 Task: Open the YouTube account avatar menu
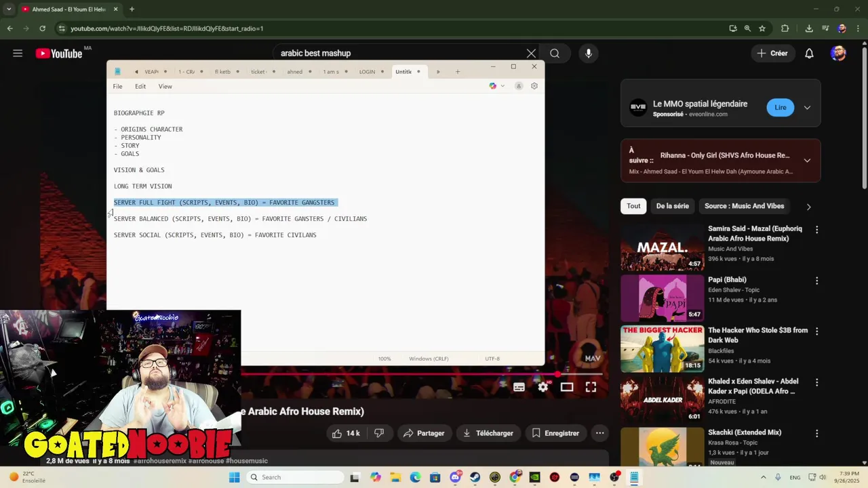point(838,53)
